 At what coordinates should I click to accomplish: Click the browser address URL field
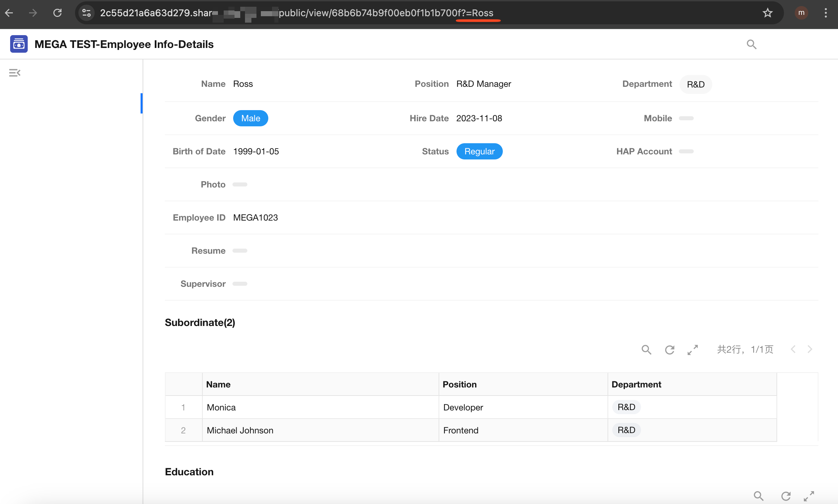[374, 13]
